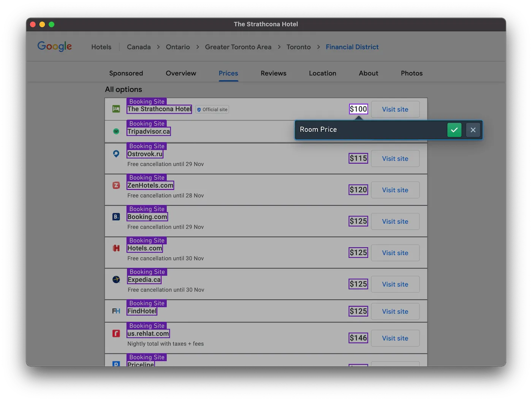The height and width of the screenshot is (401, 532).
Task: Select the $146 us.rehlat.com price
Action: (x=358, y=338)
